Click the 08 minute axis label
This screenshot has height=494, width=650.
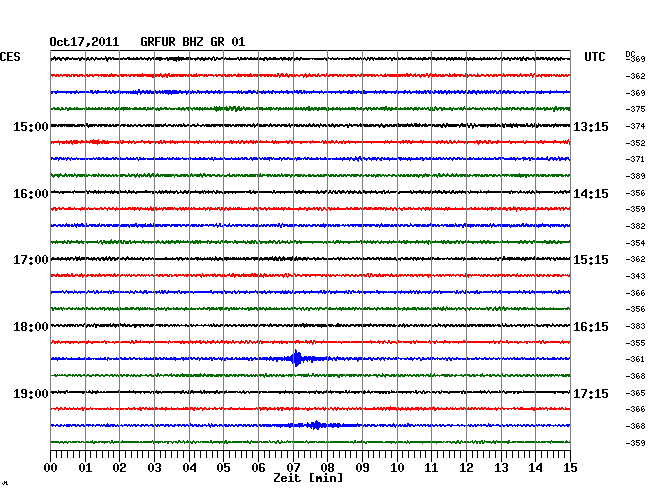coord(327,467)
